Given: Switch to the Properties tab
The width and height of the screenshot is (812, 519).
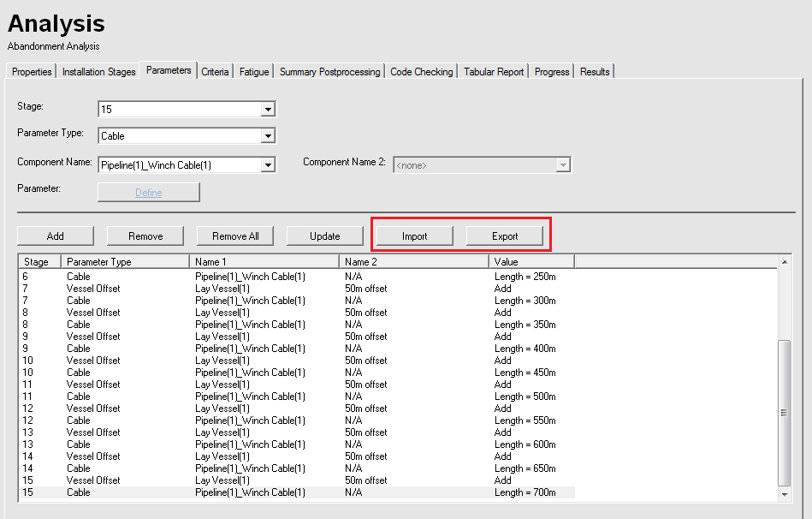Looking at the screenshot, I should click(x=32, y=72).
